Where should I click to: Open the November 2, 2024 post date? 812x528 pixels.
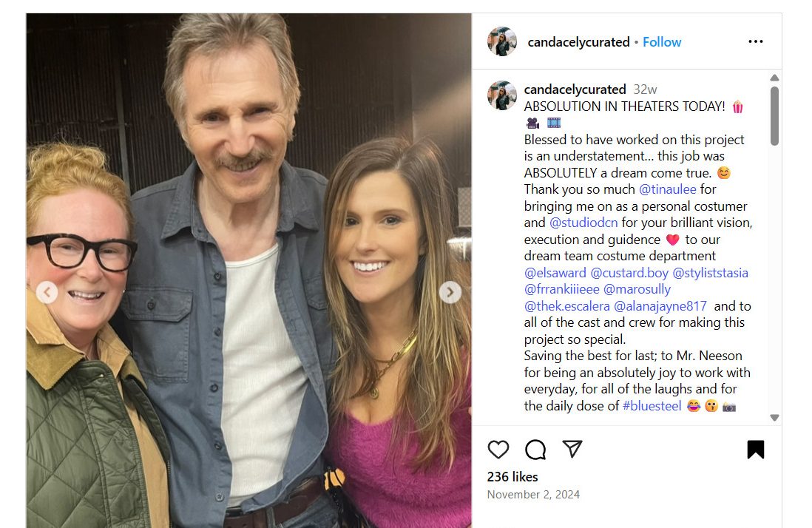[533, 494]
